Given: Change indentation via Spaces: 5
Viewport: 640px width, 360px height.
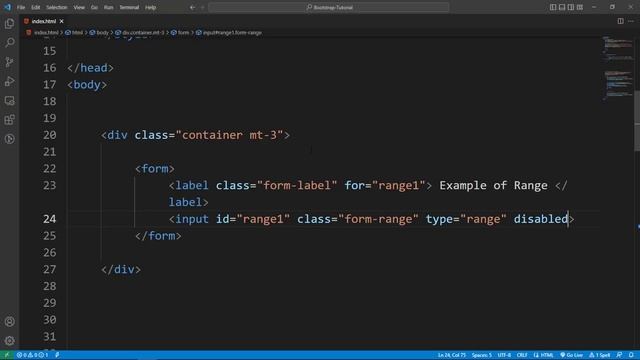Looking at the screenshot, I should 482,355.
